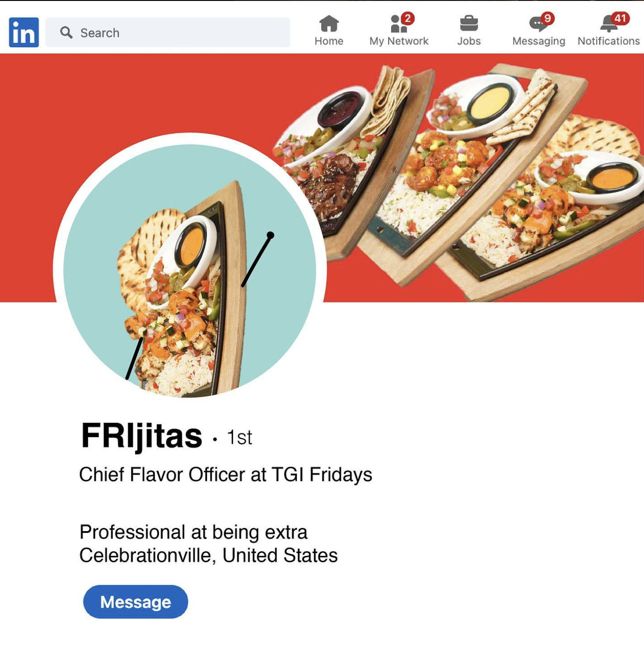Open the Notifications bell icon
The width and height of the screenshot is (644, 647).
(x=608, y=24)
